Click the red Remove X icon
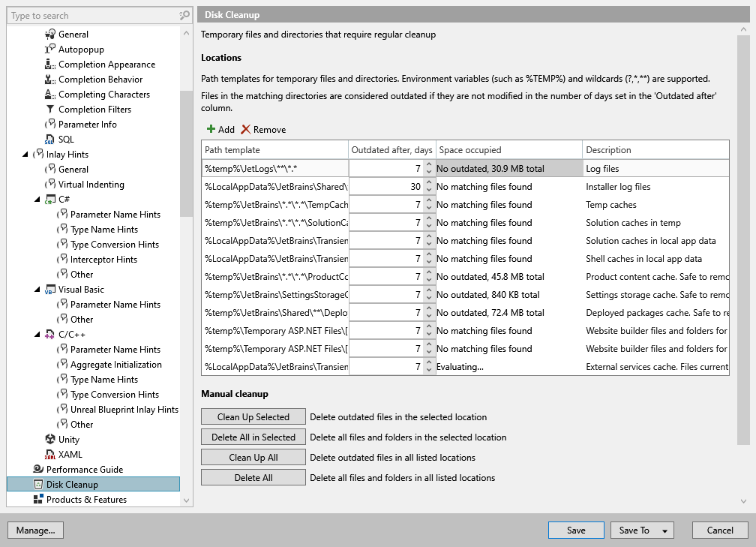The height and width of the screenshot is (547, 756). 245,130
